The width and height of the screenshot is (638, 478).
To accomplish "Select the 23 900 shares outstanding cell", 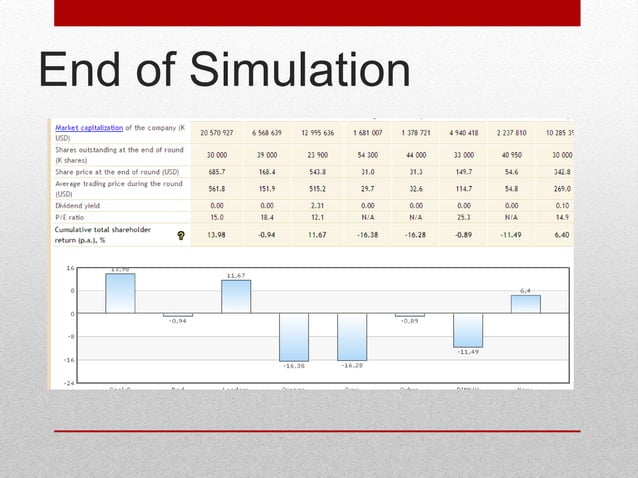I will point(317,155).
